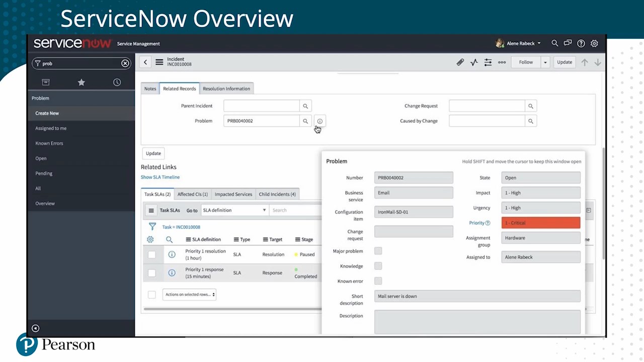Open the History clock tab
644x362 pixels.
pos(117,82)
